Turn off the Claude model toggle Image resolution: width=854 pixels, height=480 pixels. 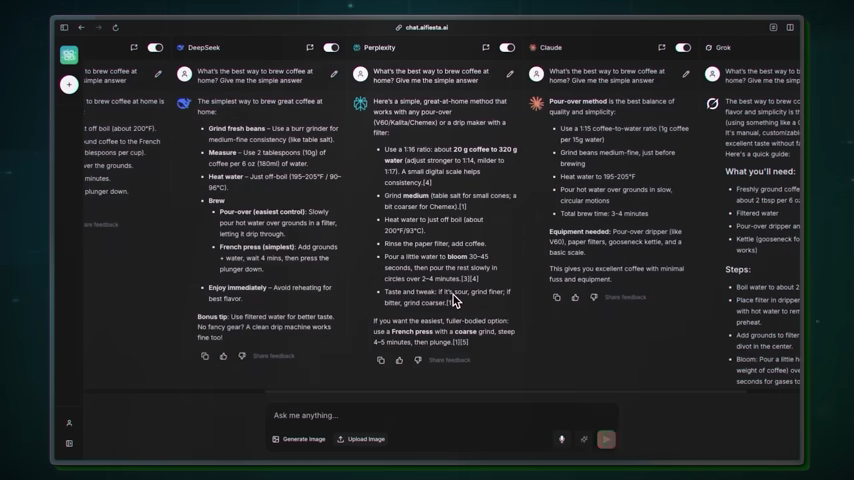[683, 47]
